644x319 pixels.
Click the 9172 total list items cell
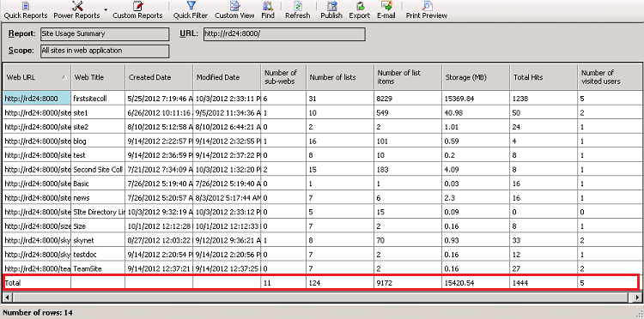point(408,283)
